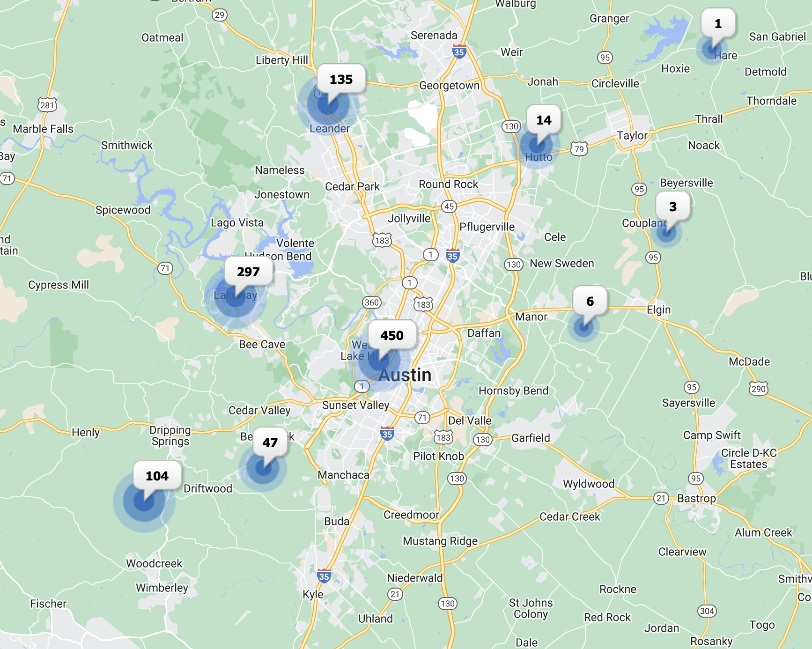Open the 14 cluster marker at Hutto
Image resolution: width=812 pixels, height=649 pixels.
(544, 120)
